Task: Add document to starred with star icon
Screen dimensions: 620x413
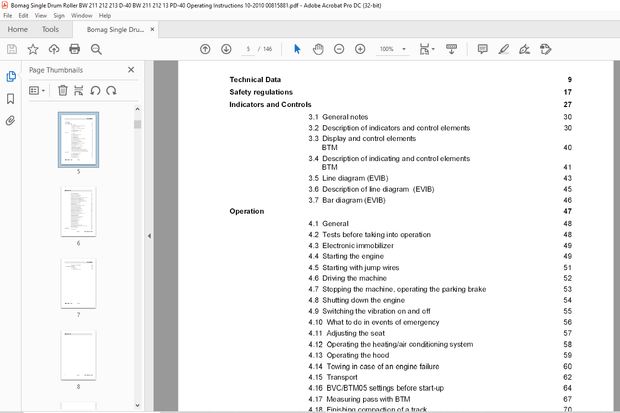Action: pyautogui.click(x=33, y=49)
